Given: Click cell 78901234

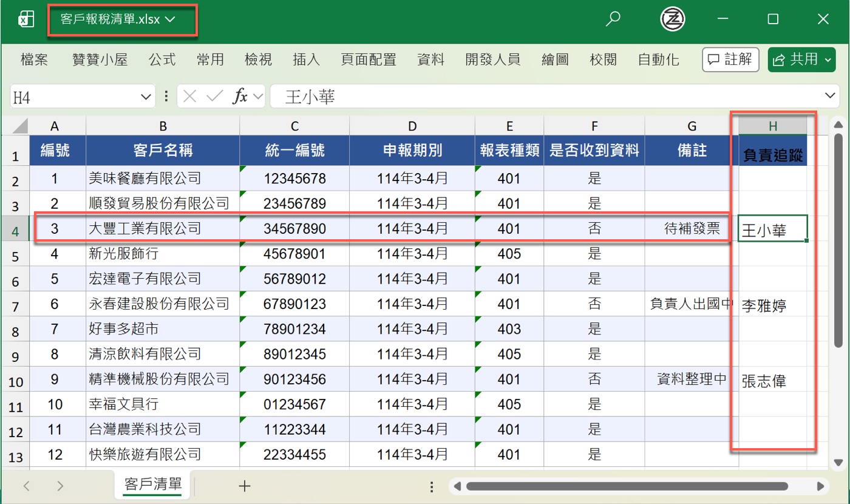Looking at the screenshot, I should [294, 329].
